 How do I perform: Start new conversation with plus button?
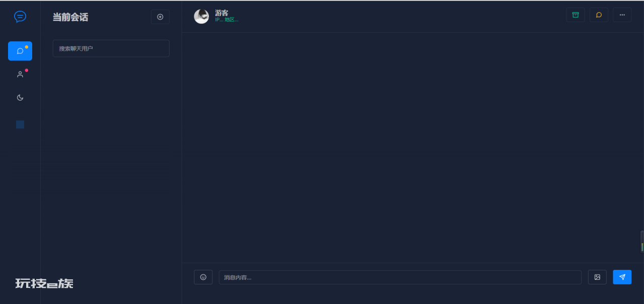pyautogui.click(x=160, y=17)
